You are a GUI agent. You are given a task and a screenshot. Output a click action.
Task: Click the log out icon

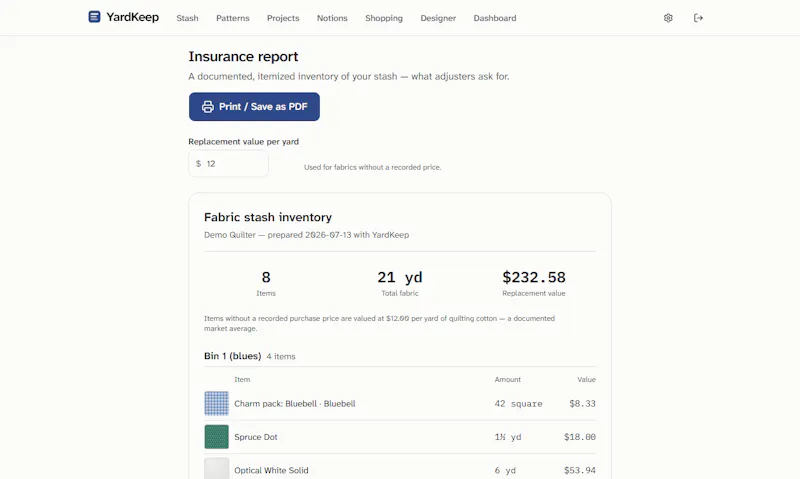(698, 18)
